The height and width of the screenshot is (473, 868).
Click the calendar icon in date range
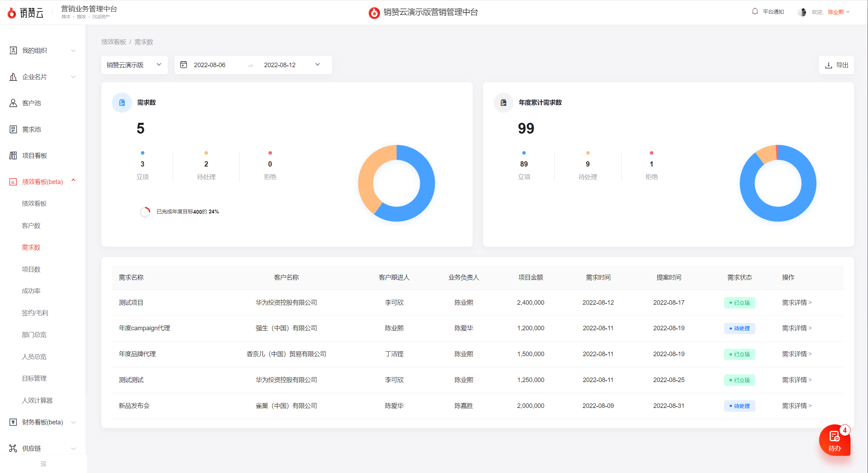pos(184,65)
